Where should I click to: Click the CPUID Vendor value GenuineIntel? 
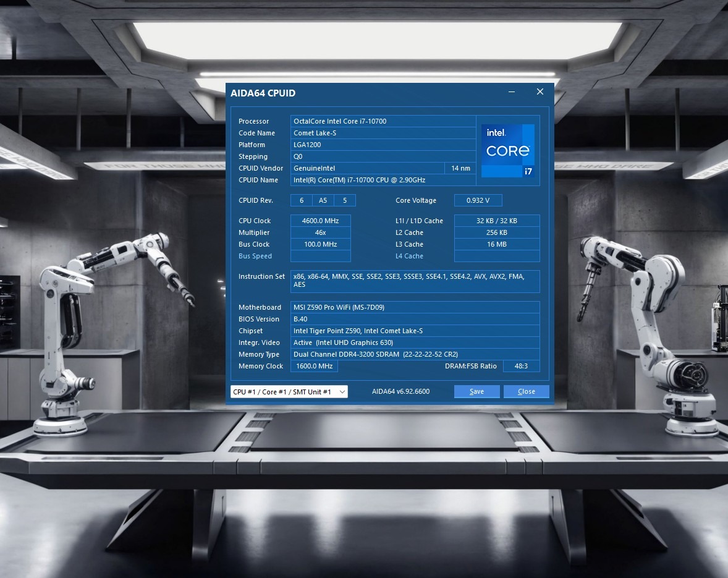pyautogui.click(x=367, y=168)
